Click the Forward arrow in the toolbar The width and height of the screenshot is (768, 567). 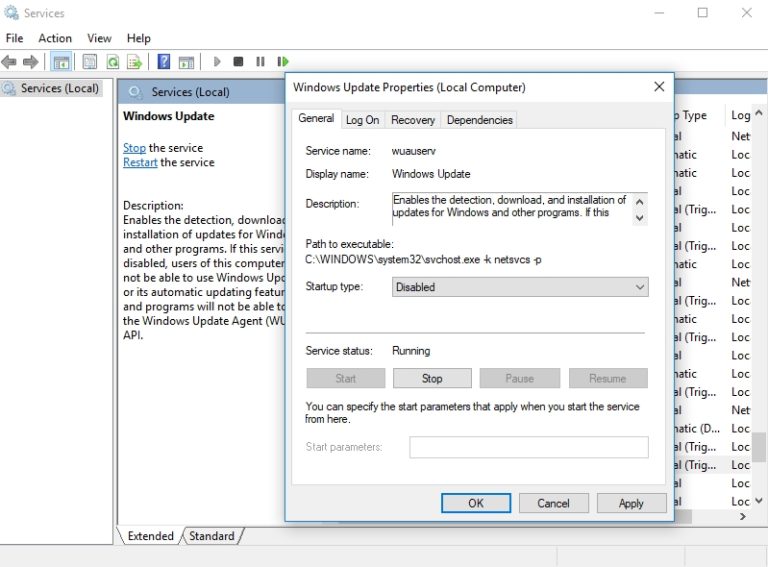click(x=31, y=62)
